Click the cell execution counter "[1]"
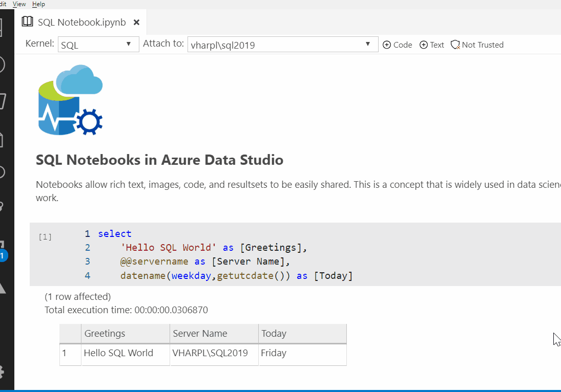 (x=45, y=236)
